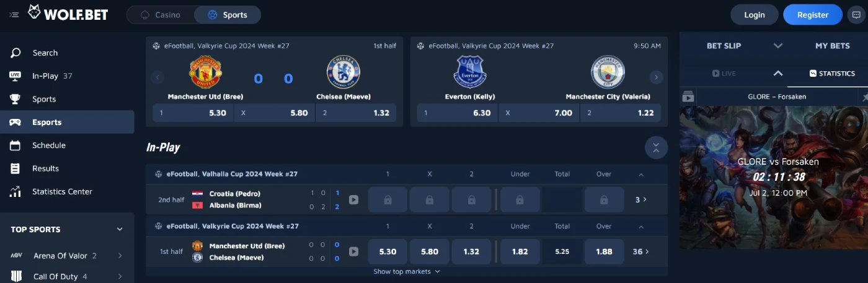The width and height of the screenshot is (868, 283).
Task: Expand Show top markets dropdown
Action: 407,271
